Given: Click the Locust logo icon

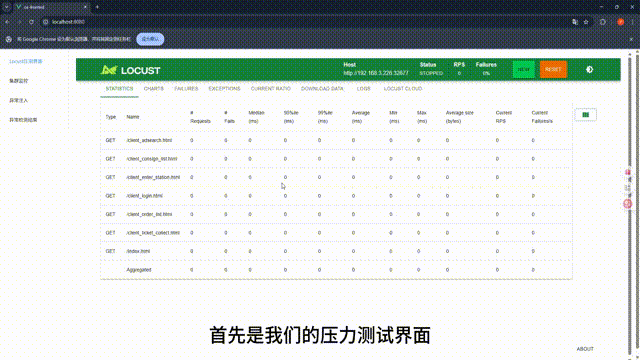Looking at the screenshot, I should [109, 70].
